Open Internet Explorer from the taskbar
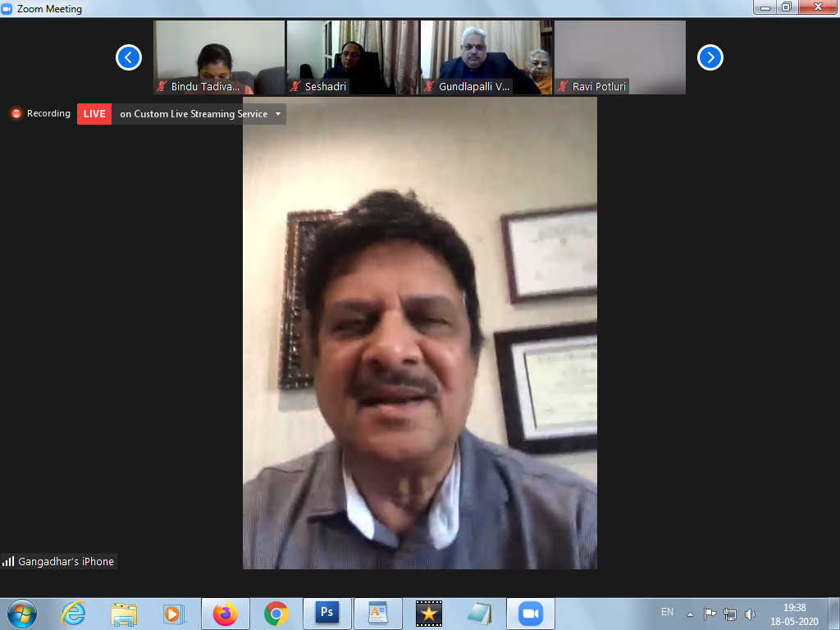840x630 pixels. pyautogui.click(x=73, y=613)
